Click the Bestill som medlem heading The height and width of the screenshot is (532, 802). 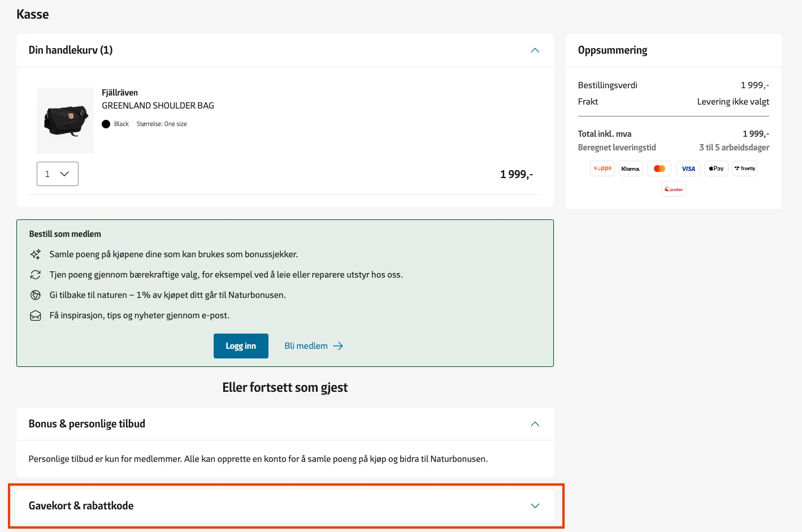coord(65,234)
